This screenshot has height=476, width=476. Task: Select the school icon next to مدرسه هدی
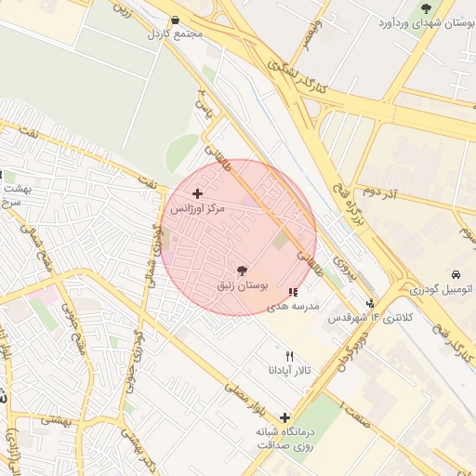point(293,292)
